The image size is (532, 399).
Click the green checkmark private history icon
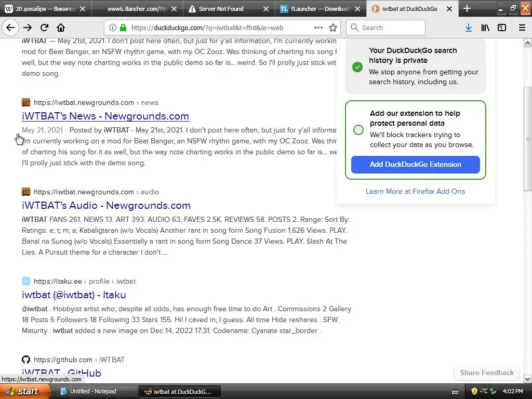tap(357, 66)
